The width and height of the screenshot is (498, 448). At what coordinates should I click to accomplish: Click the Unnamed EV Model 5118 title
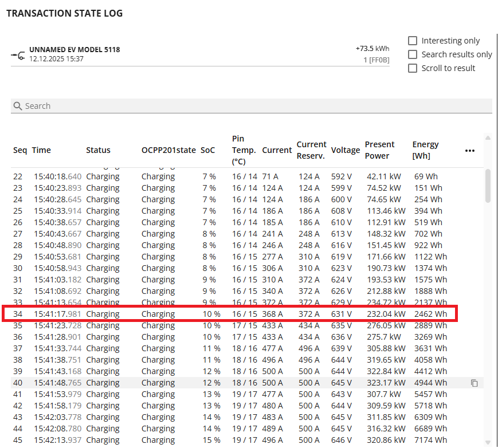coord(74,50)
